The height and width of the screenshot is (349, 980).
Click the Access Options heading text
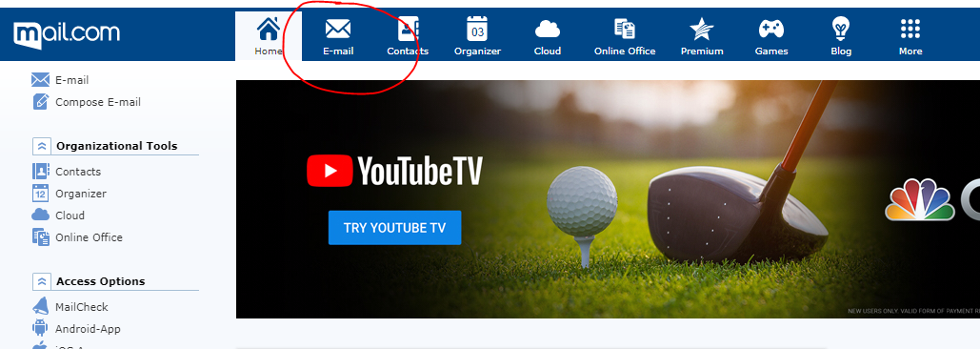101,281
